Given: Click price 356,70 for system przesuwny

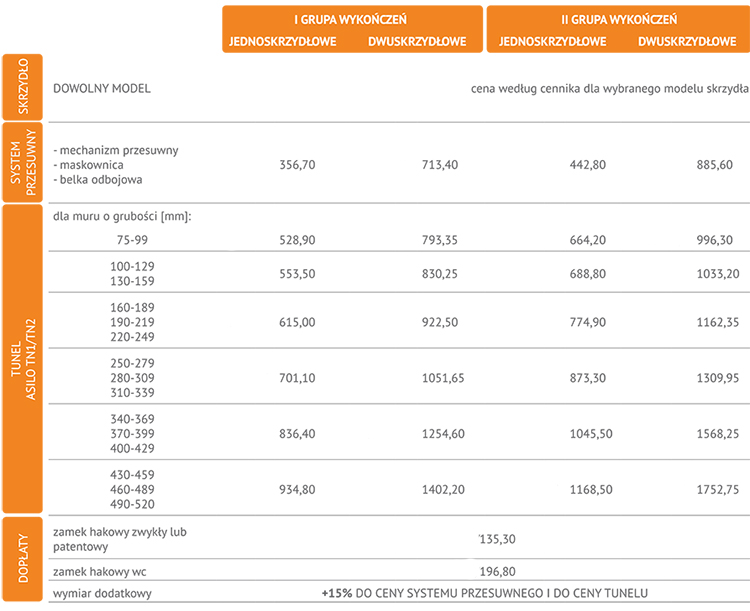Looking at the screenshot, I should tap(297, 165).
